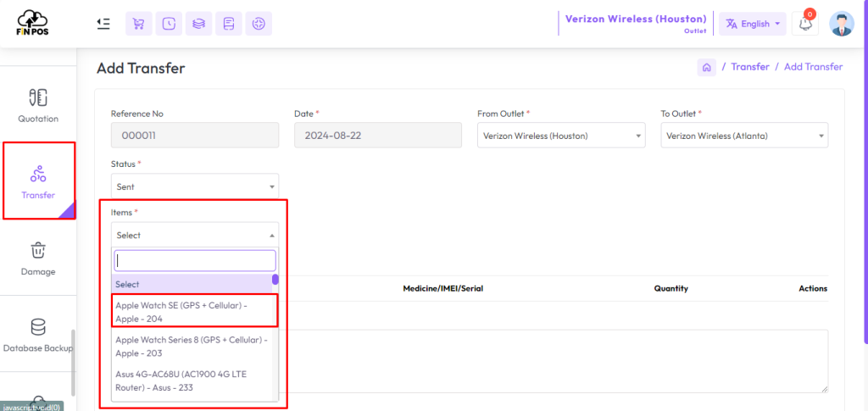Open the English language dropdown
This screenshot has width=868, height=411.
pyautogui.click(x=753, y=24)
